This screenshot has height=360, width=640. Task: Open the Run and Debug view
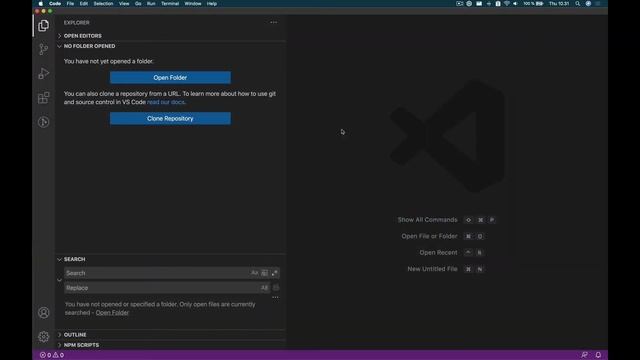pos(43,73)
